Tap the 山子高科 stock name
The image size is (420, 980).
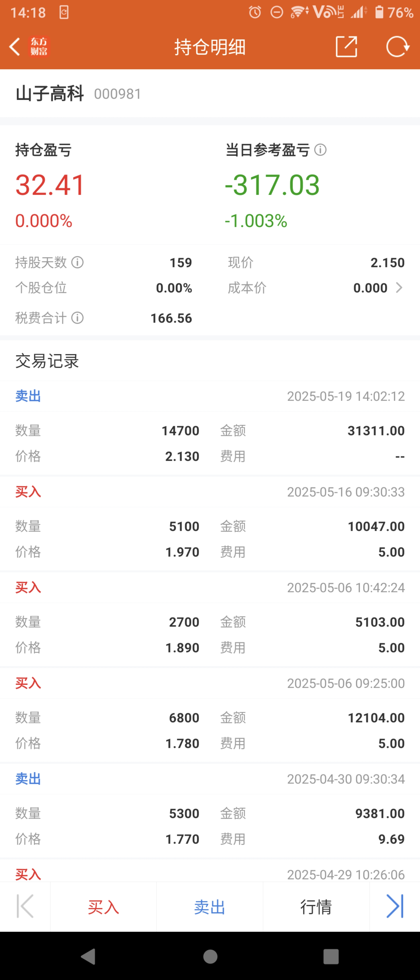(50, 94)
